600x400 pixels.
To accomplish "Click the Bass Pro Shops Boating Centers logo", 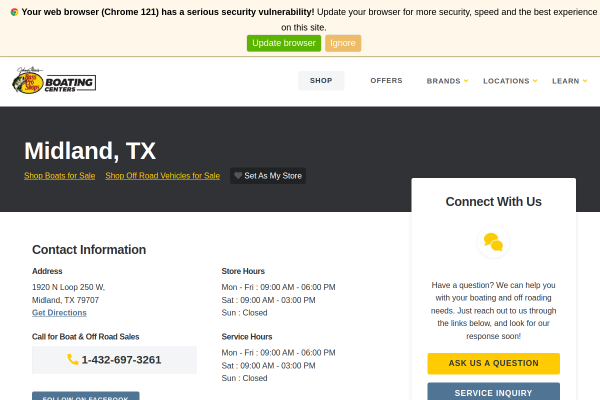I will click(x=54, y=80).
